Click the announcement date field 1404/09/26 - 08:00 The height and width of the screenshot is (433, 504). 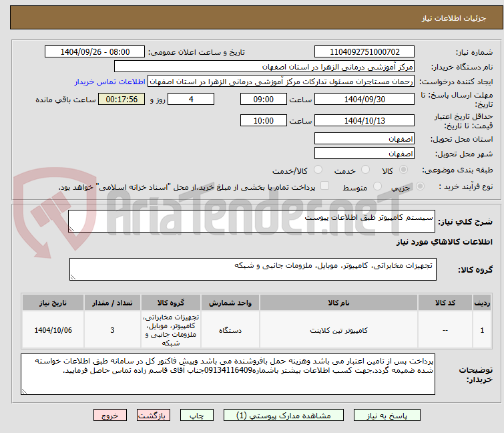[x=95, y=52]
